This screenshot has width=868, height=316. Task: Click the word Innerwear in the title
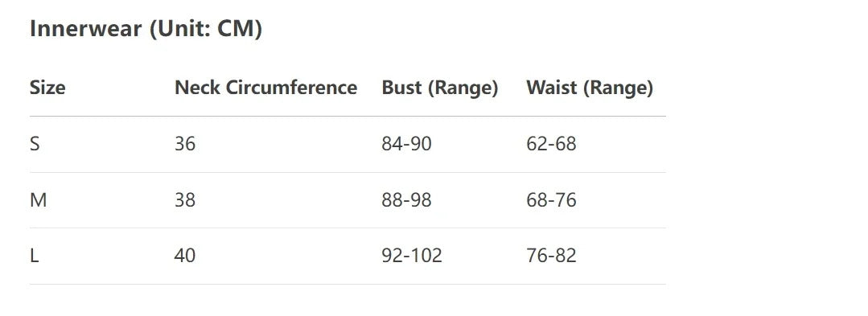[x=86, y=29]
